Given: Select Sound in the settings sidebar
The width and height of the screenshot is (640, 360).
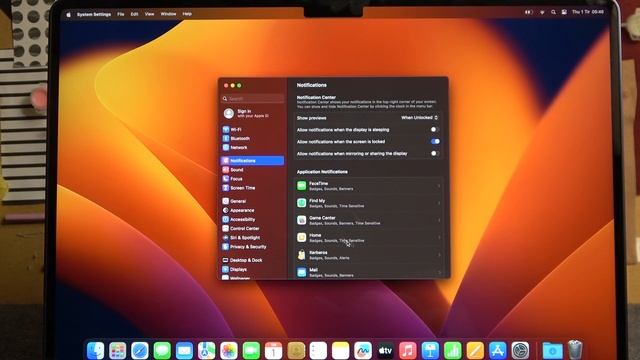Looking at the screenshot, I should [x=252, y=169].
